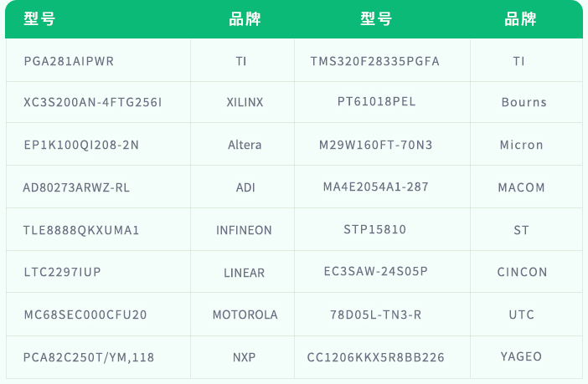Click the Bourns brand cell
The height and width of the screenshot is (384, 588).
[524, 102]
